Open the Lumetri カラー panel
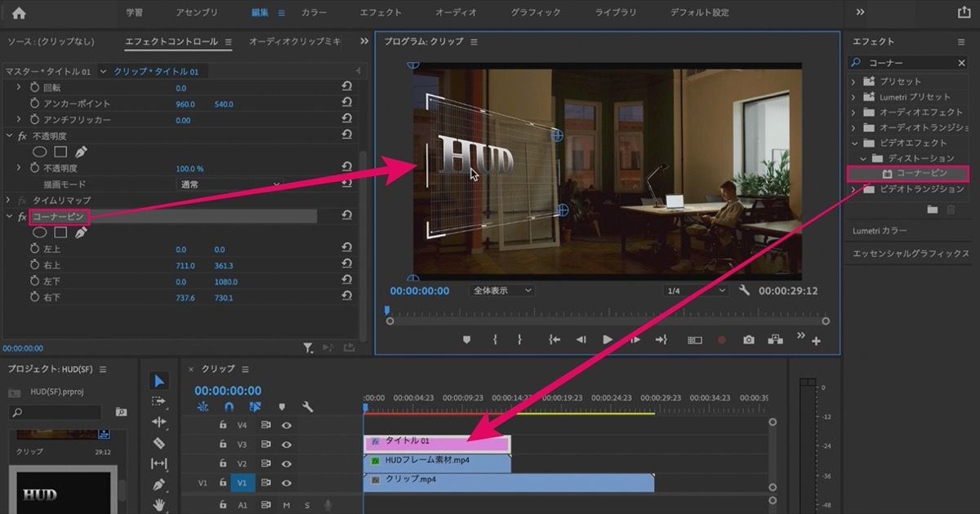The height and width of the screenshot is (514, 980). point(880,231)
